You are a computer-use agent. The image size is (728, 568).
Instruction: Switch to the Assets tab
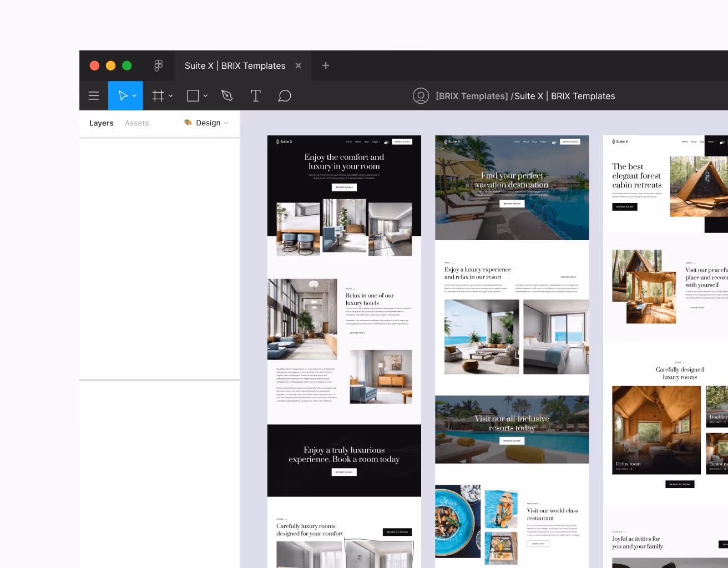pos(136,123)
